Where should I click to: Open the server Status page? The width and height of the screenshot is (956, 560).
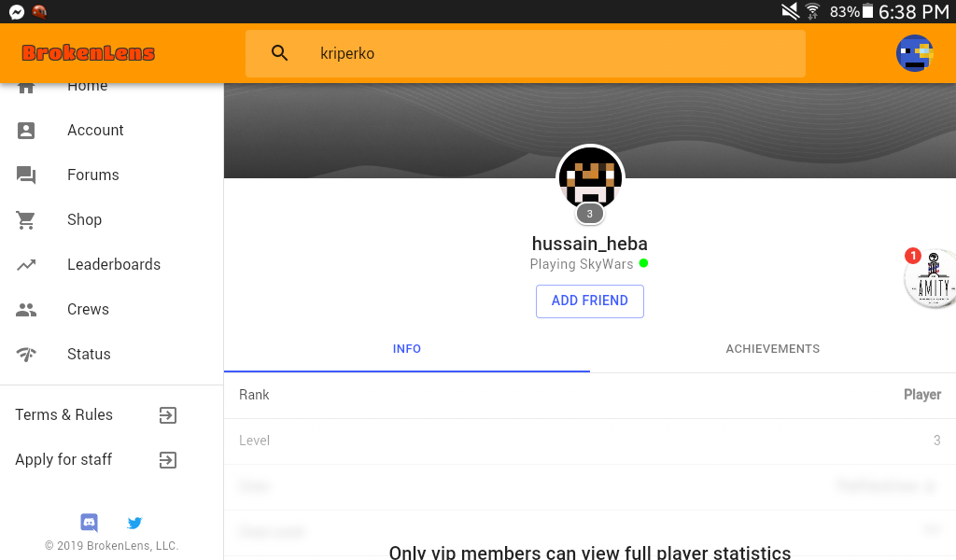coord(112,354)
